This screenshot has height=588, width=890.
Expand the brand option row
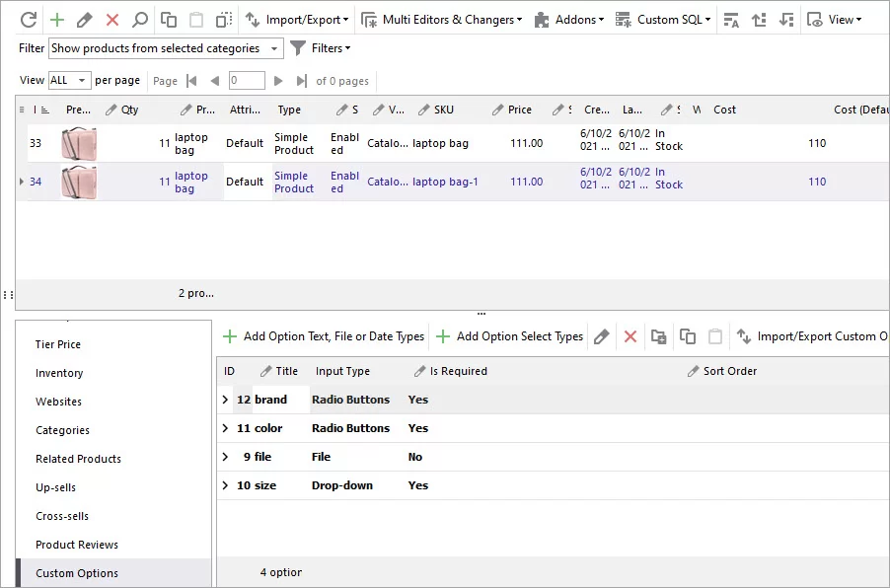[x=225, y=400]
